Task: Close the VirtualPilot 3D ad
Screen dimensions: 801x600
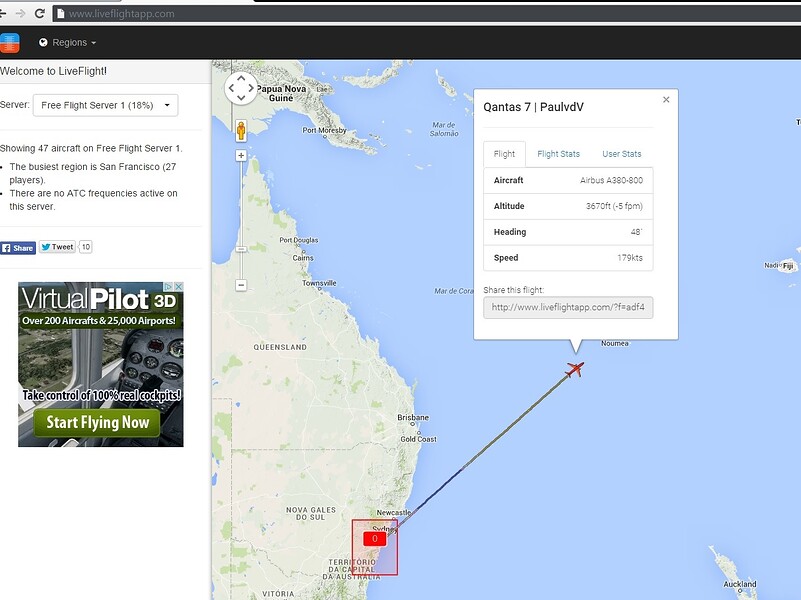Action: 179,287
